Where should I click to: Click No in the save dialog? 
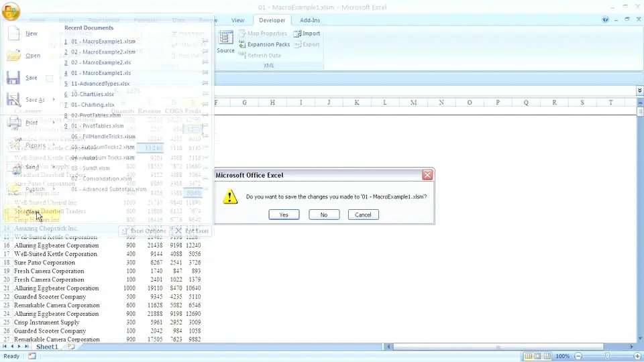point(324,215)
